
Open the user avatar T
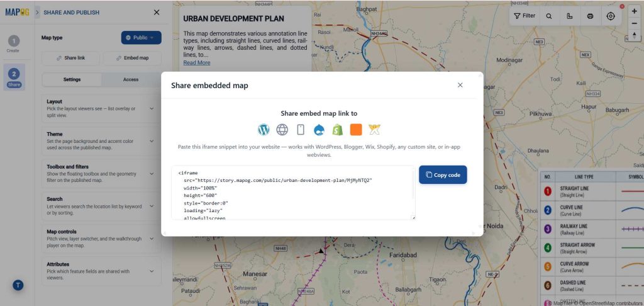tap(18, 285)
